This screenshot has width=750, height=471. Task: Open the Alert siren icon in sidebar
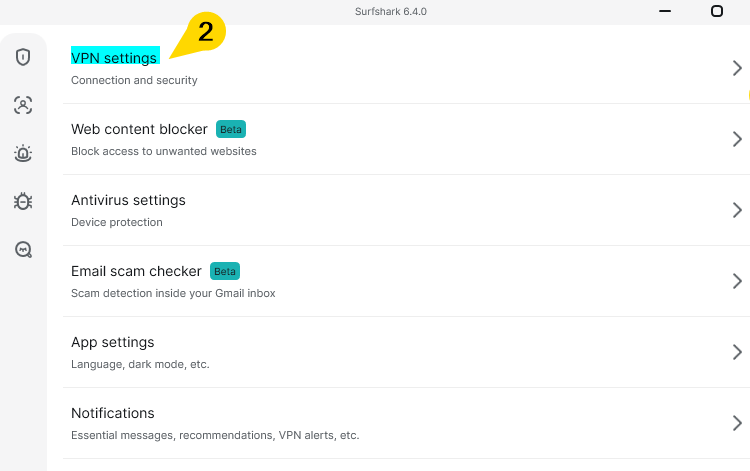point(23,153)
